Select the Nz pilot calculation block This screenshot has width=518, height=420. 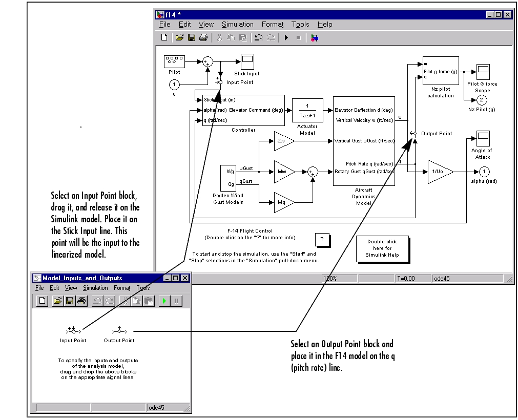pos(441,71)
